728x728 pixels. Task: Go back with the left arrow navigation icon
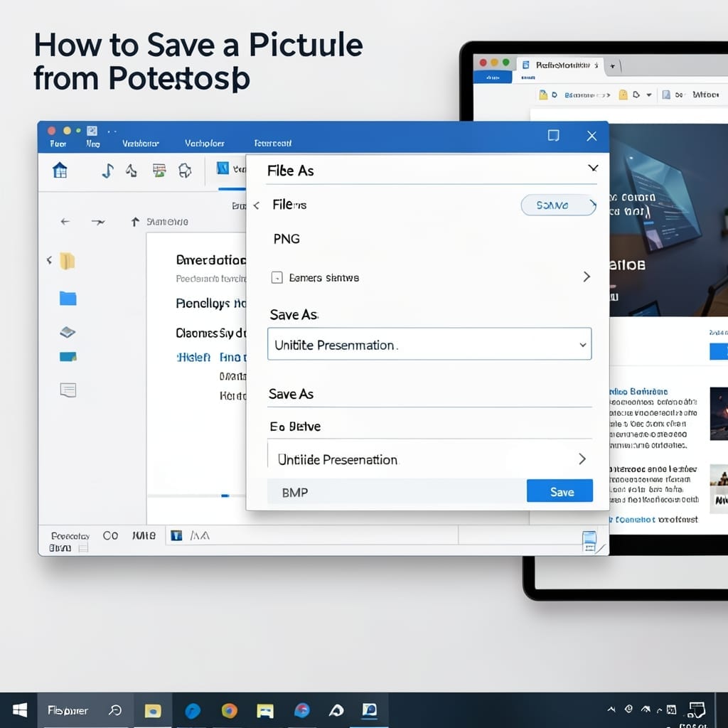coord(65,222)
